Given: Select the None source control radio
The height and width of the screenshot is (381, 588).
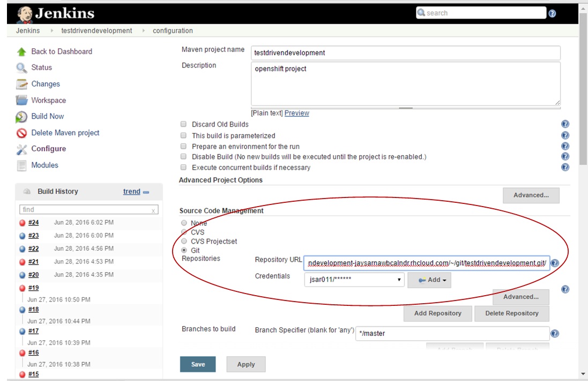Looking at the screenshot, I should coord(184,223).
